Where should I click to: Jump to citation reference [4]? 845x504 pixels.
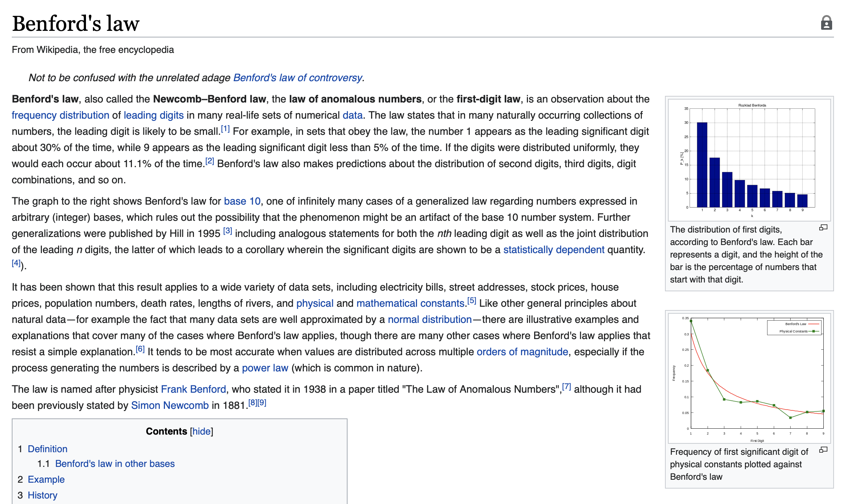pyautogui.click(x=16, y=263)
